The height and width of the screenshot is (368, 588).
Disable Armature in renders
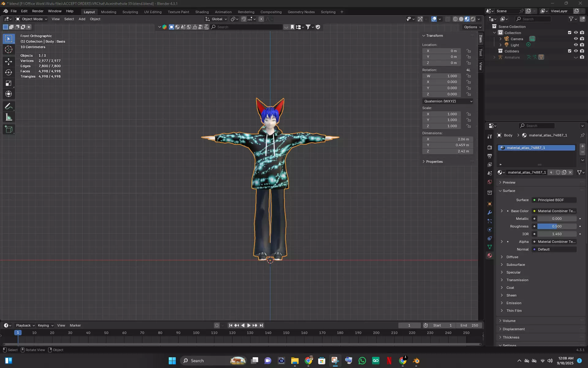[x=582, y=57]
